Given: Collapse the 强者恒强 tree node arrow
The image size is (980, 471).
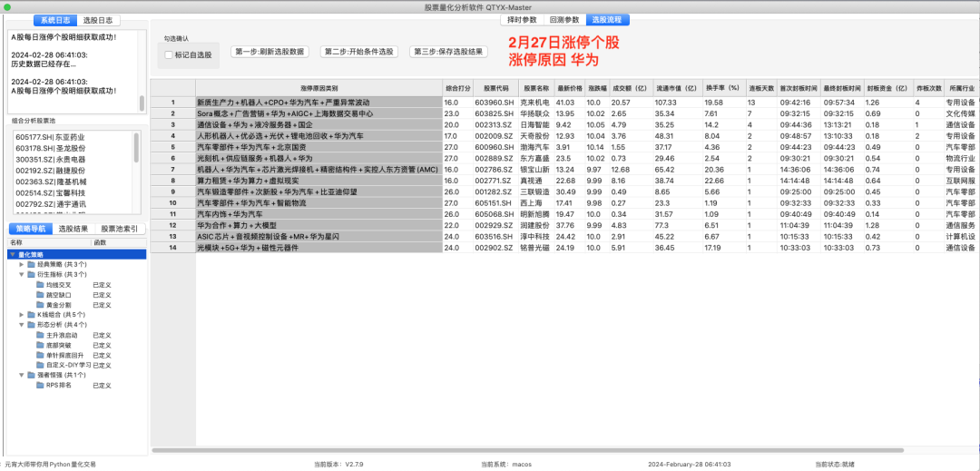Looking at the screenshot, I should (x=22, y=376).
